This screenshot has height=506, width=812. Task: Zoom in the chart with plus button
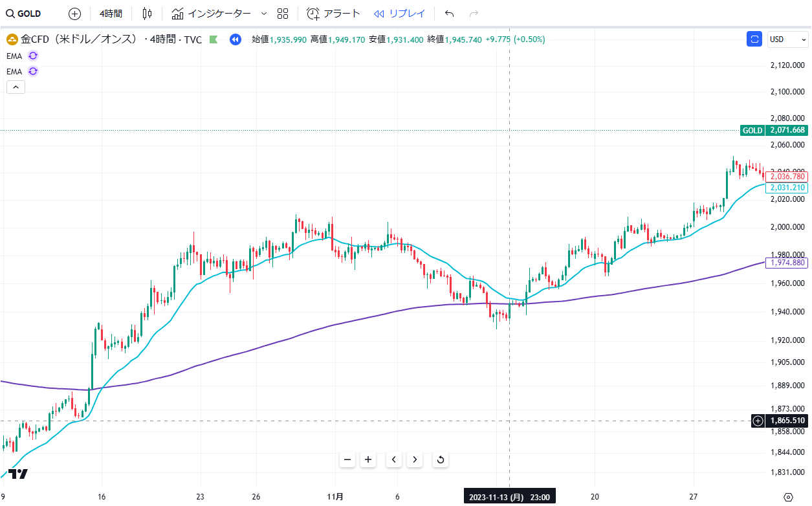tap(368, 460)
